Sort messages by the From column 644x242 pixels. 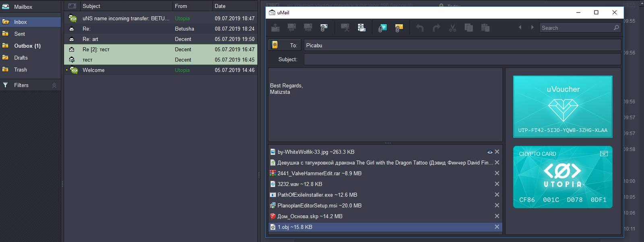[181, 6]
